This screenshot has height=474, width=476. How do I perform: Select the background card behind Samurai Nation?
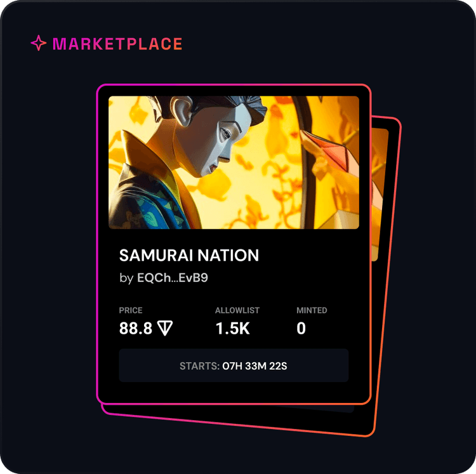tap(385, 273)
